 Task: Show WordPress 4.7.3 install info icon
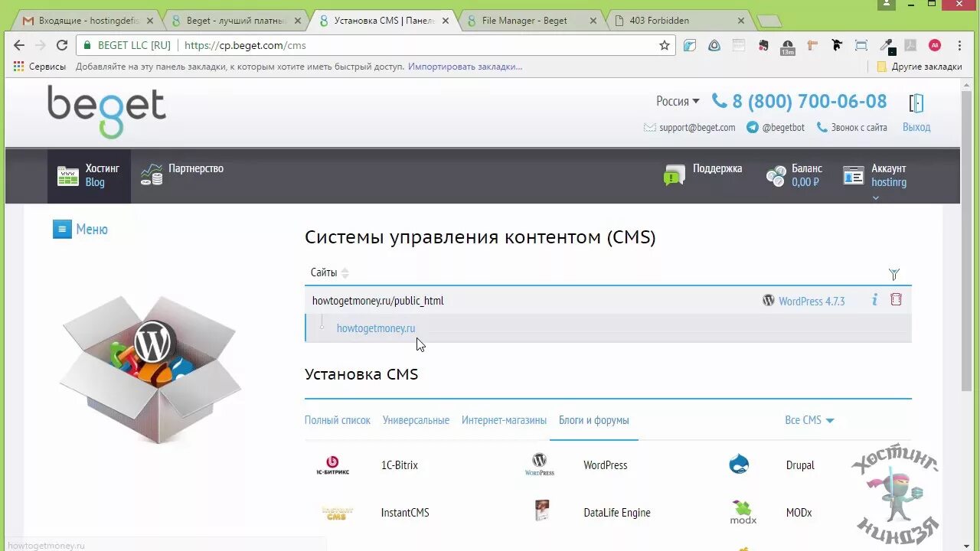tap(874, 300)
